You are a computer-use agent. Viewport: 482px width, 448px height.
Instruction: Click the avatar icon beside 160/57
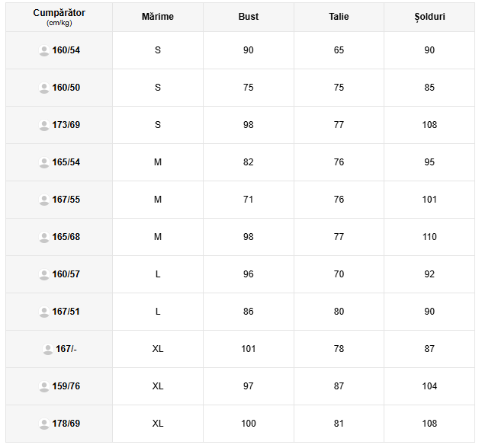44,274
